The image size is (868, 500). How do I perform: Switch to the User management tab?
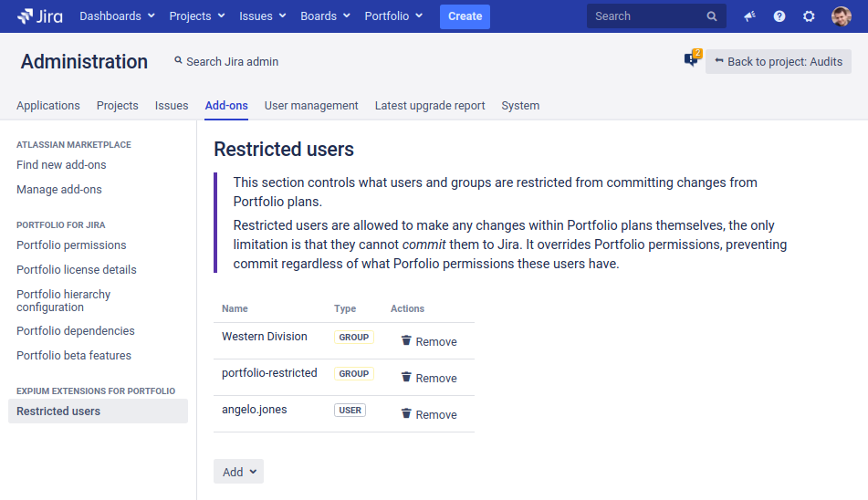(311, 106)
